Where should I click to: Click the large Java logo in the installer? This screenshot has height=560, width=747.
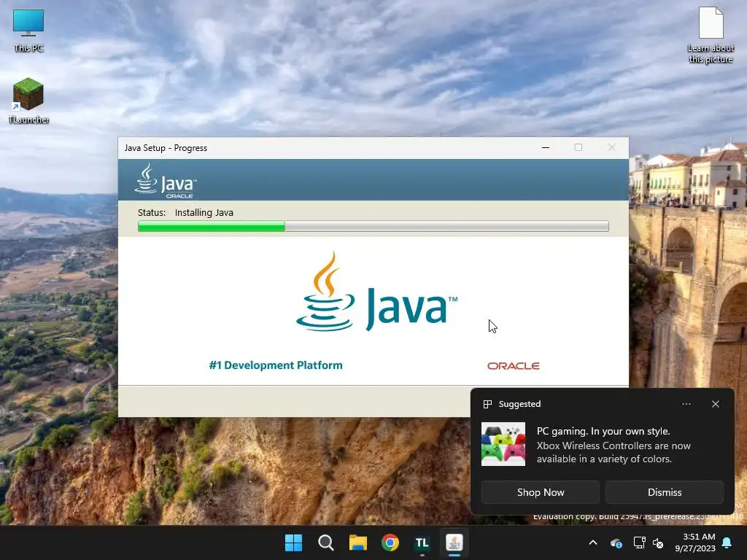(x=376, y=292)
